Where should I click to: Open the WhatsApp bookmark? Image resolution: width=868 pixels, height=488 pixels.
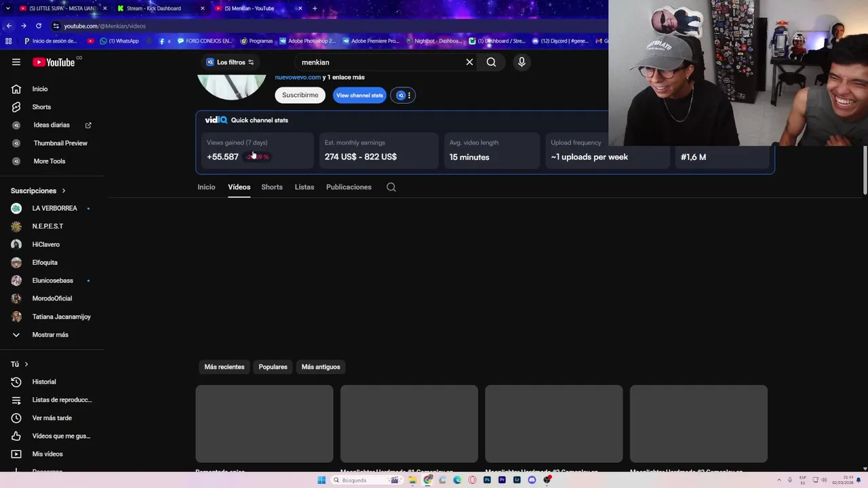click(x=119, y=41)
